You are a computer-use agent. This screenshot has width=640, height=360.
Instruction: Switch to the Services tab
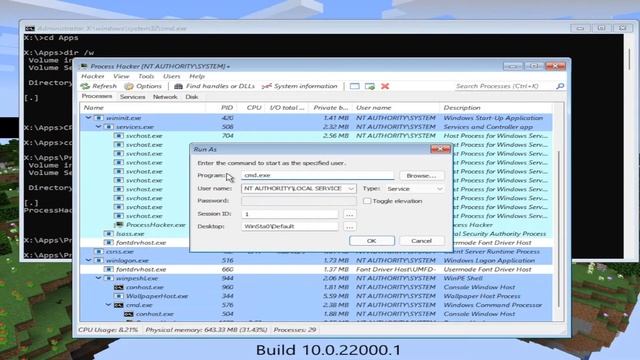[132, 97]
